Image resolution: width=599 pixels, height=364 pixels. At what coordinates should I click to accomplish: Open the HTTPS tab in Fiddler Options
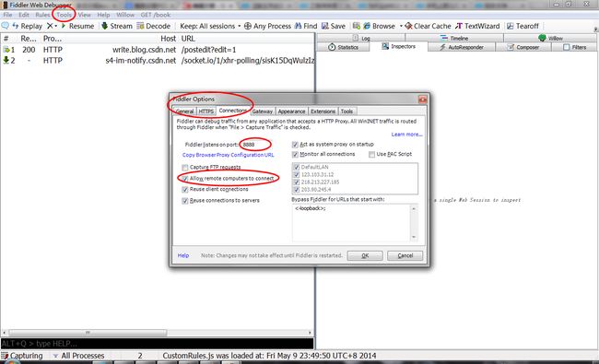pyautogui.click(x=206, y=112)
